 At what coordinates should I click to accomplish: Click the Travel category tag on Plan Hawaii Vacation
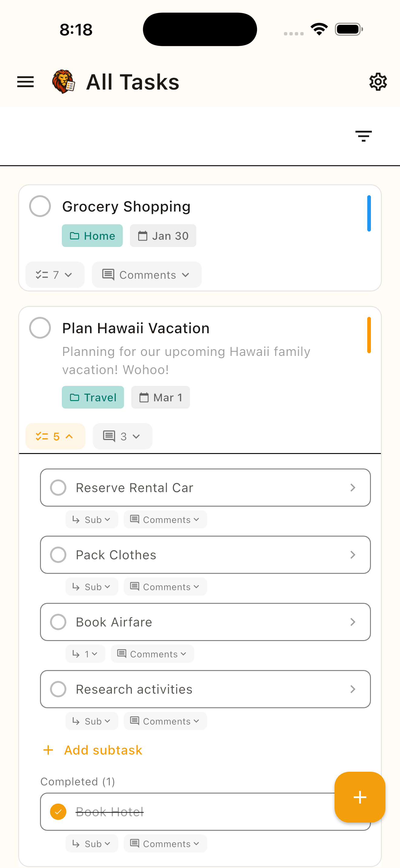point(93,397)
